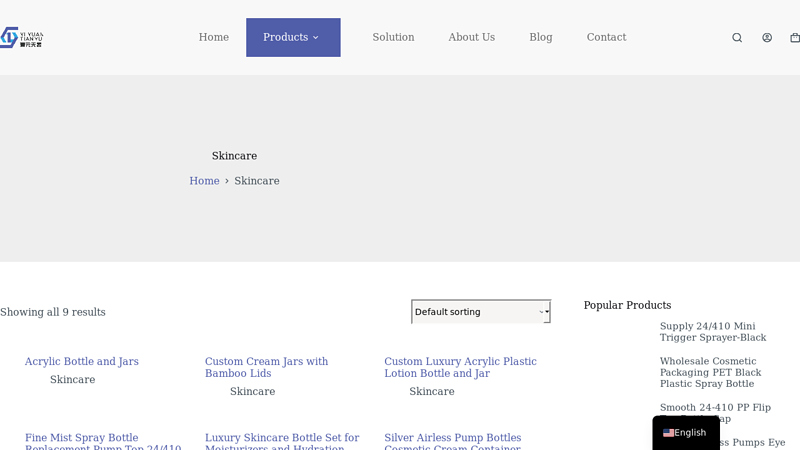The image size is (800, 450).
Task: Go to the Home menu item
Action: [214, 37]
